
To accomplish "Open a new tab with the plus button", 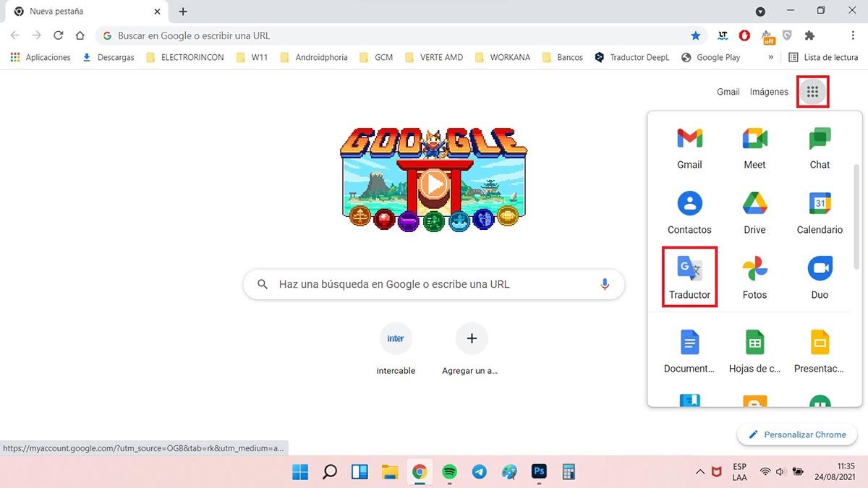I will (x=183, y=12).
